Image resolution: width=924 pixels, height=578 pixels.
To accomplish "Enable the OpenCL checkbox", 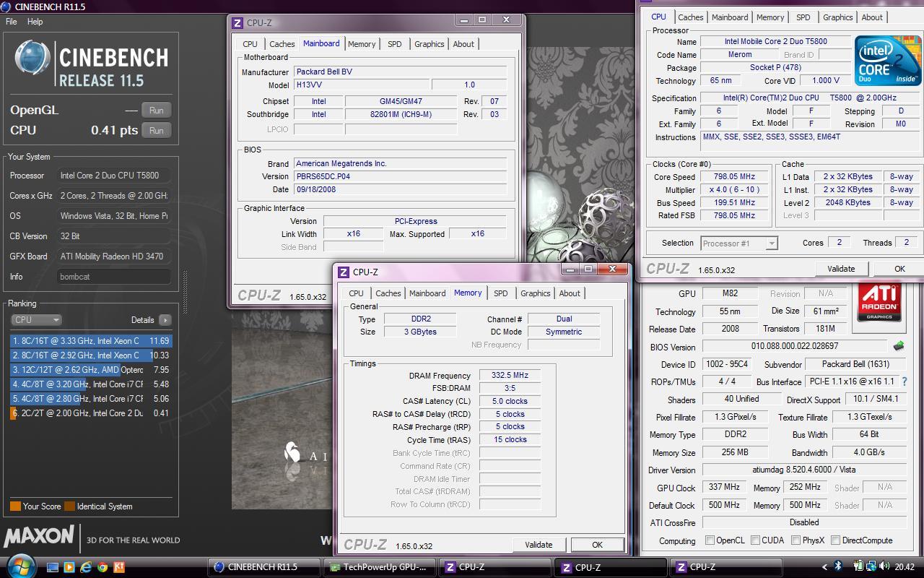I will click(x=710, y=540).
